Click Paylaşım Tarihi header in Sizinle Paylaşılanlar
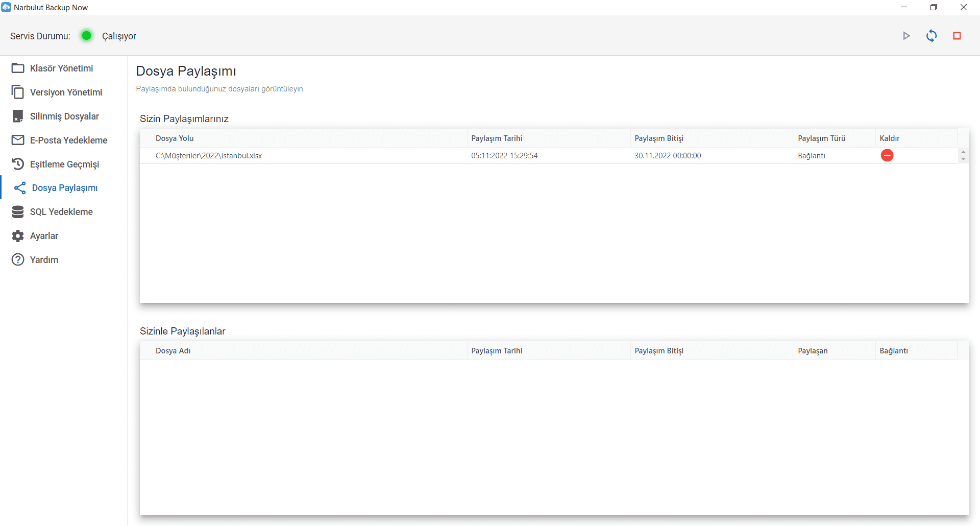Viewport: 980px width, 526px height. (497, 351)
